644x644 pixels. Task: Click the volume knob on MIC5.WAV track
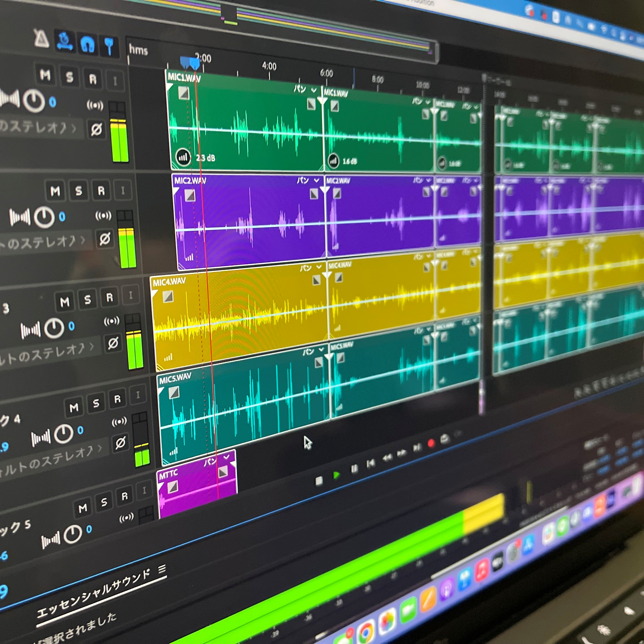click(x=63, y=434)
